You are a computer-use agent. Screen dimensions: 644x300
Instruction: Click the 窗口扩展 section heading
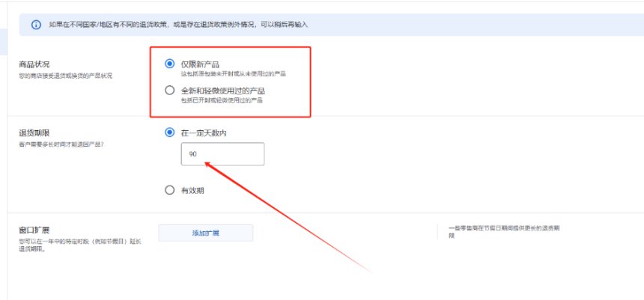click(34, 230)
